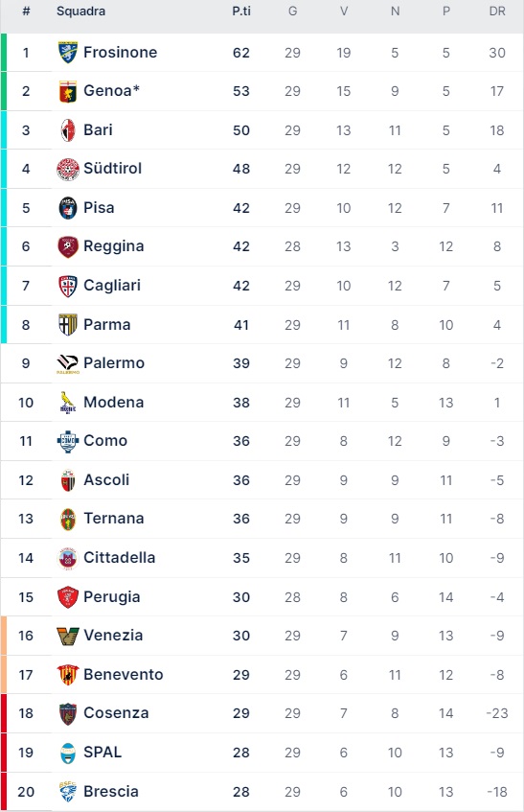Click the Parma shield crest
This screenshot has height=812, width=524.
[x=68, y=325]
